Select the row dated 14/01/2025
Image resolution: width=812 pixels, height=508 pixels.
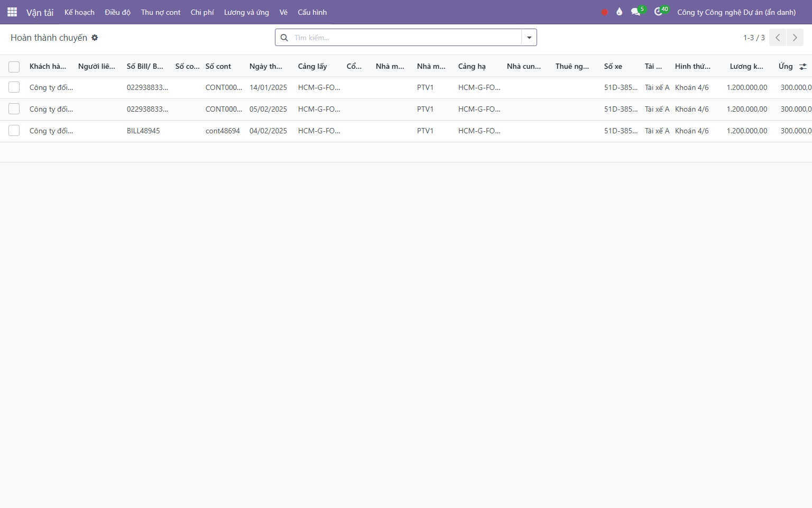14,87
